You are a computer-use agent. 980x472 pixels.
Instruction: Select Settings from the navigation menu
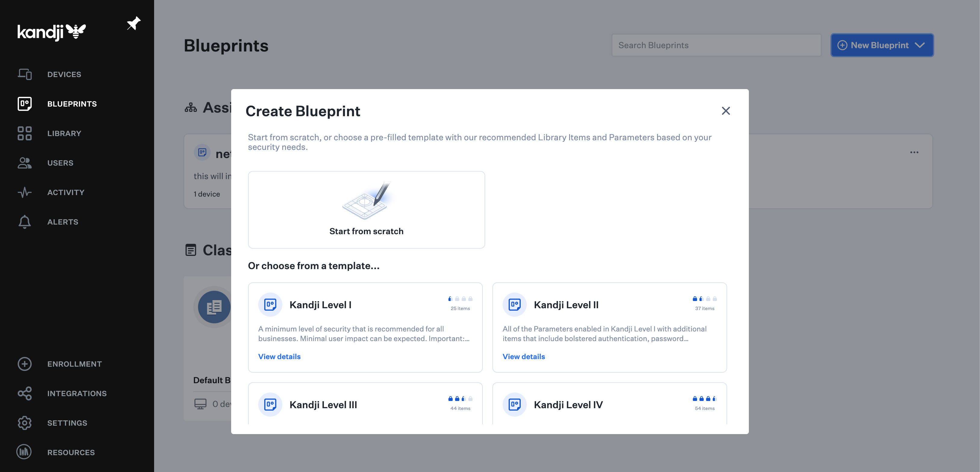pos(67,423)
